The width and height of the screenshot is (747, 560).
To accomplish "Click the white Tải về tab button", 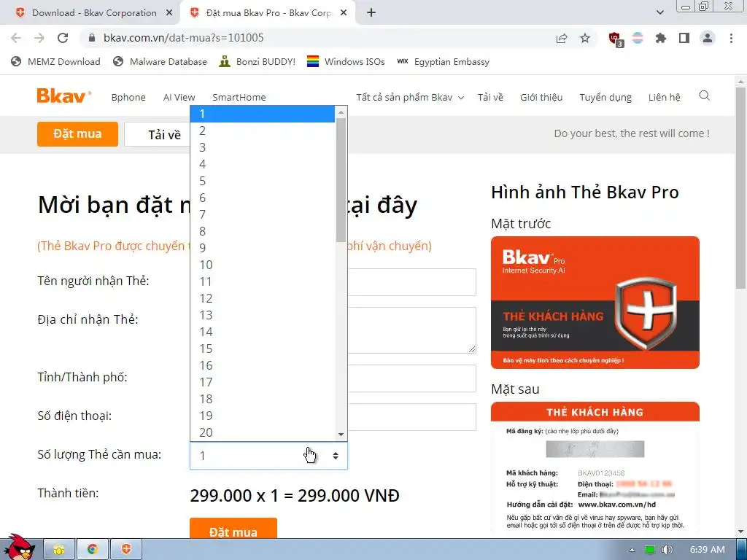I will [158, 134].
